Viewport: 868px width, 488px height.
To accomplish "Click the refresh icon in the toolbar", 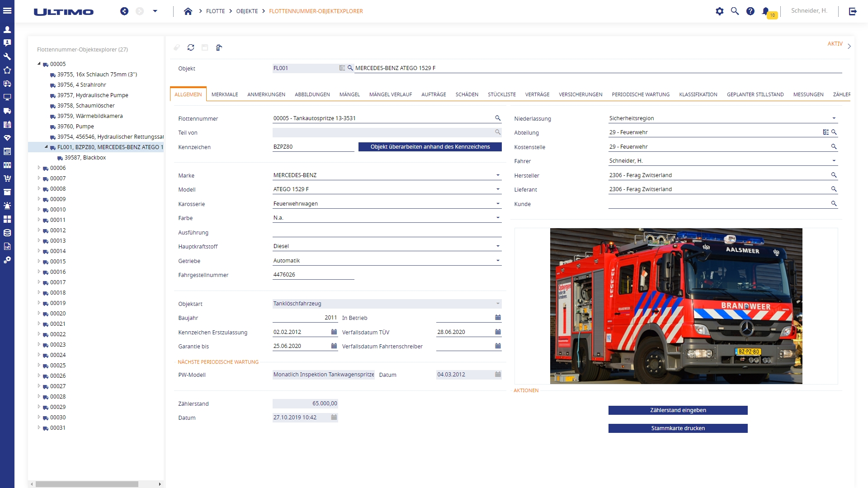I will click(x=191, y=47).
